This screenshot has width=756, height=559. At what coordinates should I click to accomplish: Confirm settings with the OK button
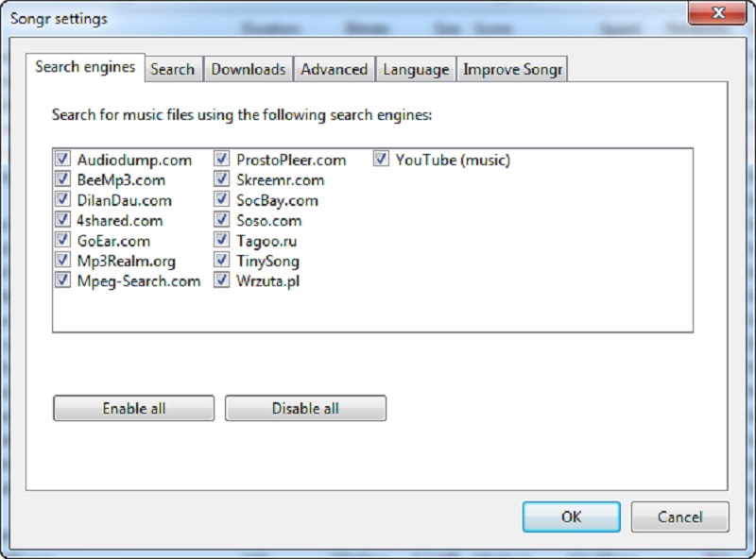(x=572, y=517)
